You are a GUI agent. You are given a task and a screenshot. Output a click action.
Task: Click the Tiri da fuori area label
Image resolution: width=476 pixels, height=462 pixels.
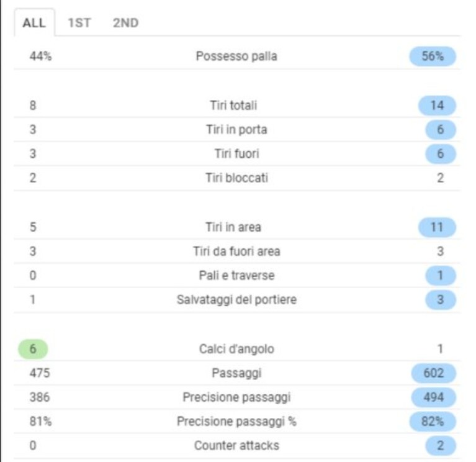pyautogui.click(x=237, y=251)
